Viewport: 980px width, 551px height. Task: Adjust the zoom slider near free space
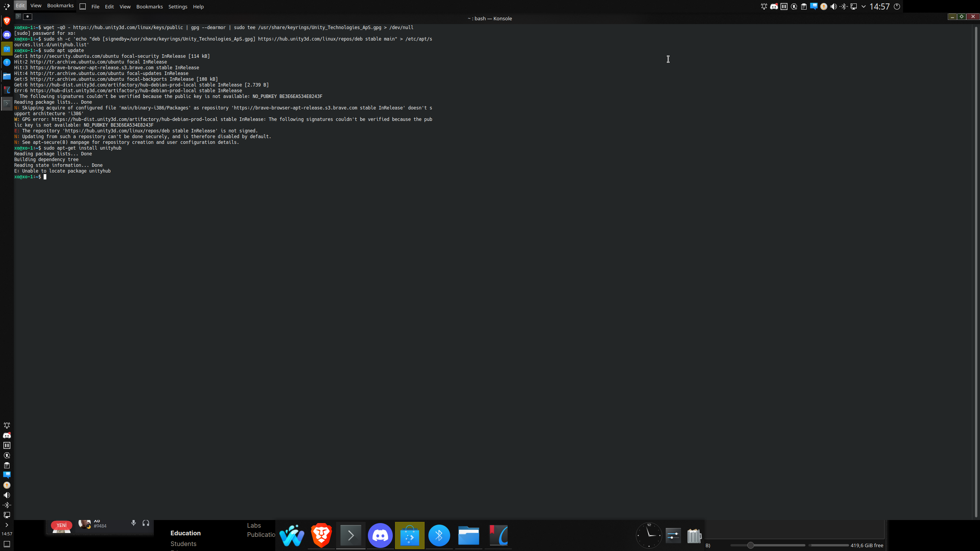click(750, 545)
